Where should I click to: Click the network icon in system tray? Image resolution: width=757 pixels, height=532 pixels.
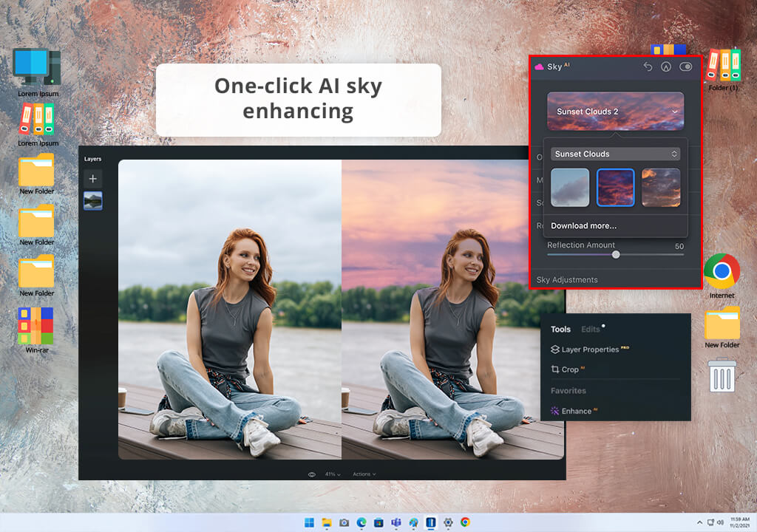(x=710, y=522)
